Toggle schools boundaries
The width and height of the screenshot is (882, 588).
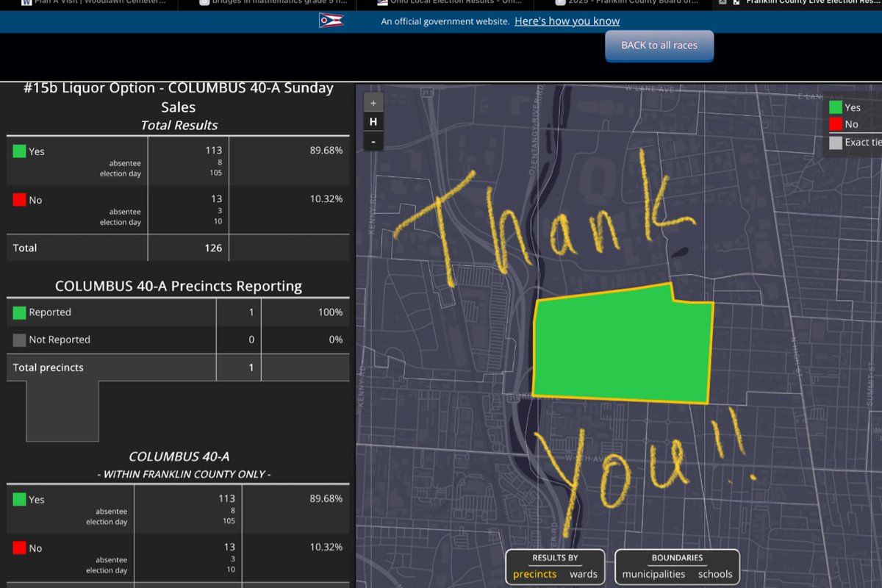[715, 574]
